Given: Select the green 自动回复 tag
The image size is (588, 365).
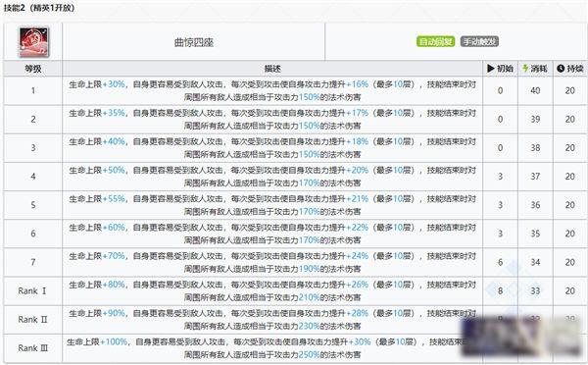Looking at the screenshot, I should pos(436,41).
